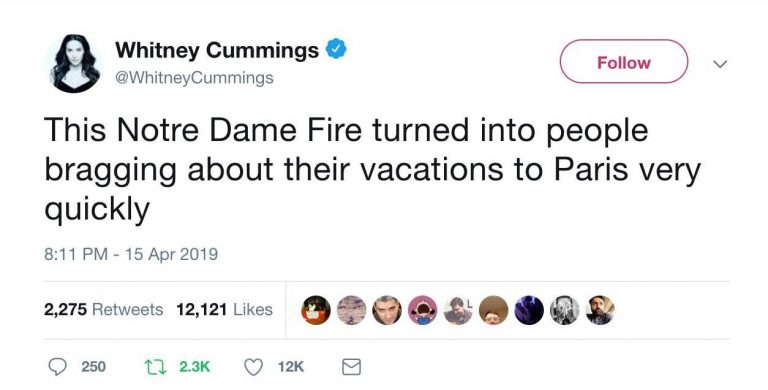
Task: Expand the tweet options chevron
Action: [720, 64]
